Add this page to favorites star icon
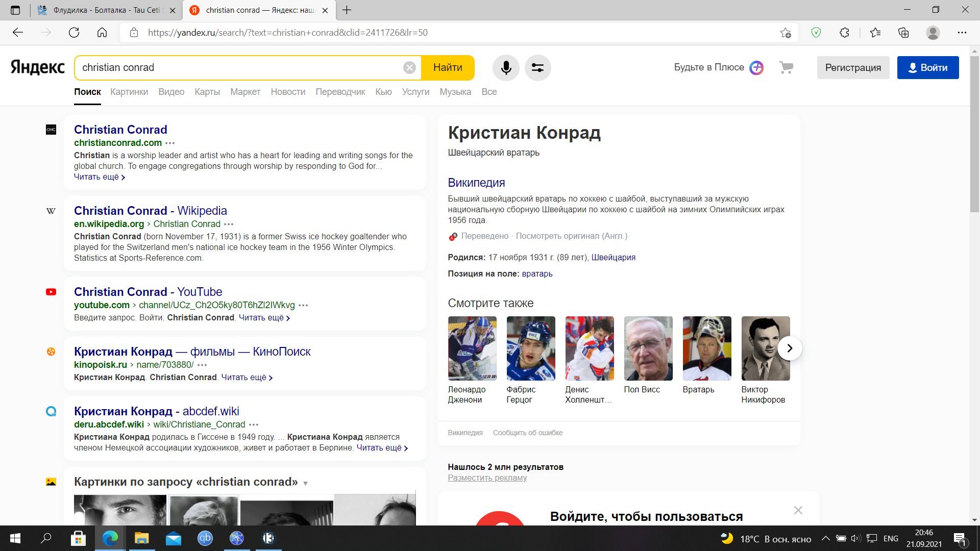 pos(785,33)
